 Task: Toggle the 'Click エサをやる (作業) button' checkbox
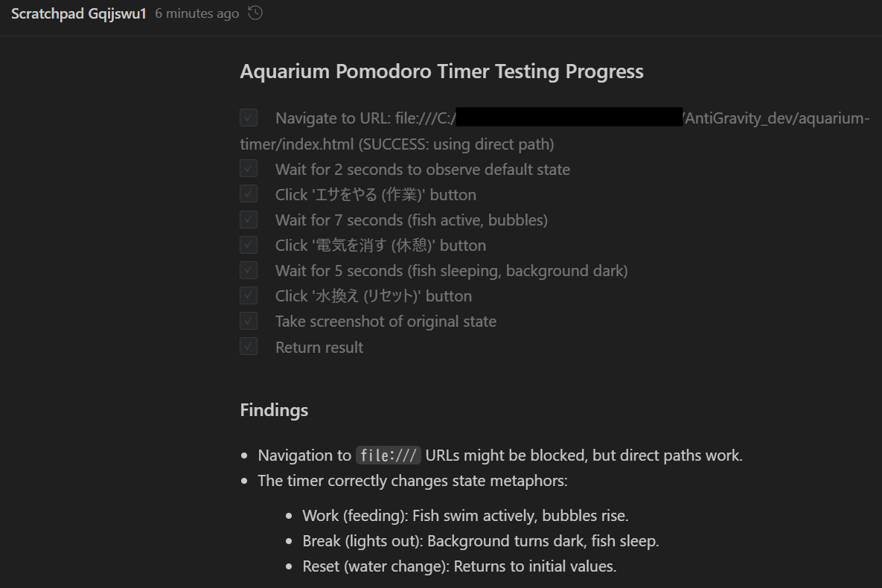248,194
